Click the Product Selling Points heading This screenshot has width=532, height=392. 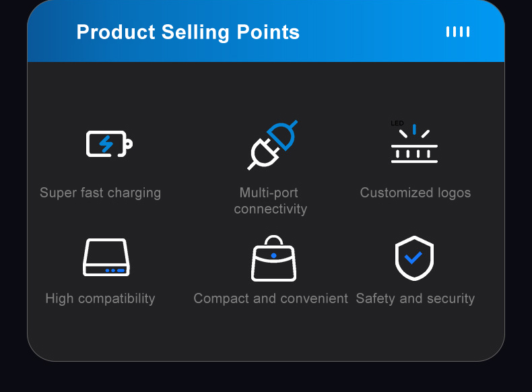pyautogui.click(x=188, y=32)
